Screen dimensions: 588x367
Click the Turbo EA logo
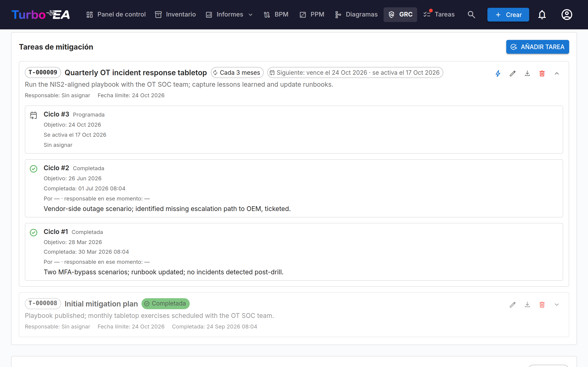[x=41, y=14]
